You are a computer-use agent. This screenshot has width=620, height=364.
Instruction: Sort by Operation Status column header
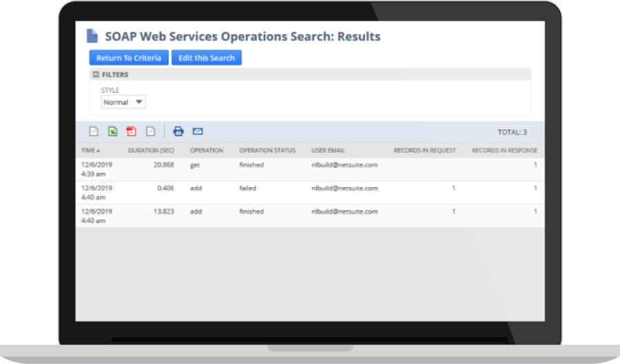point(267,151)
